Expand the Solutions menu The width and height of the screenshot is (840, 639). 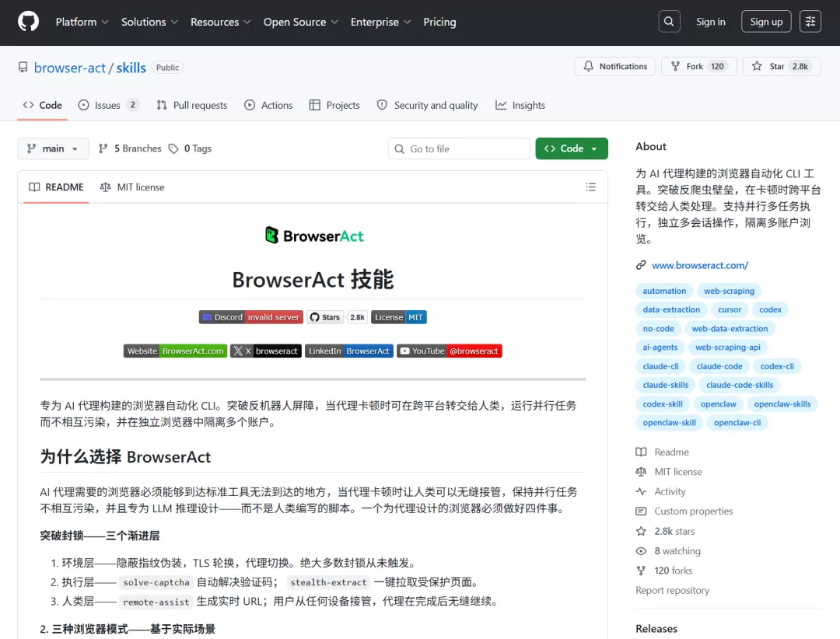[x=149, y=22]
